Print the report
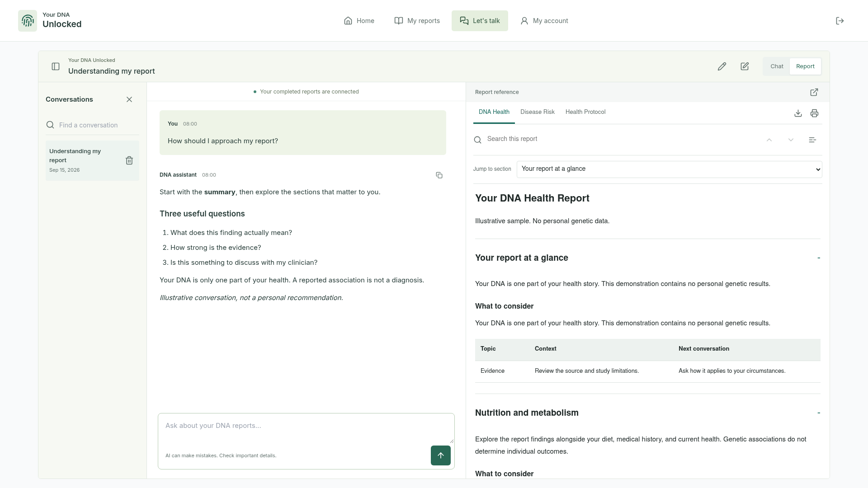Screen dimensions: 868x488 coord(814,113)
